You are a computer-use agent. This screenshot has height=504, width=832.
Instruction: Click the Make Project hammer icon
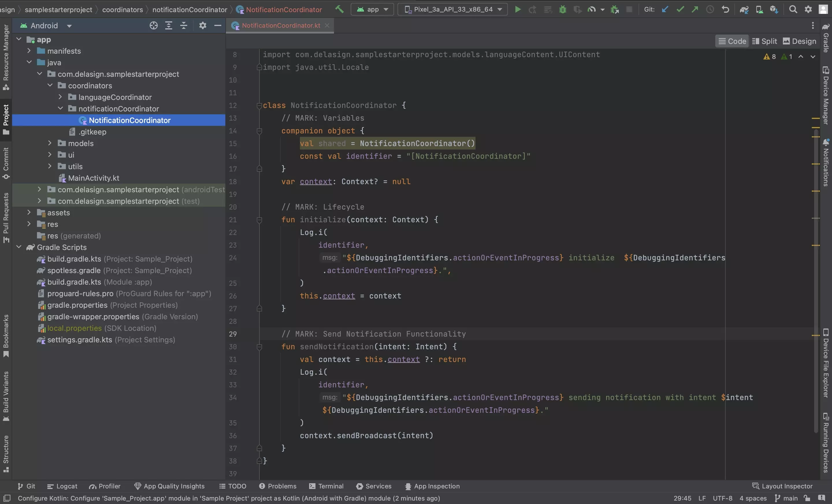[x=339, y=10]
